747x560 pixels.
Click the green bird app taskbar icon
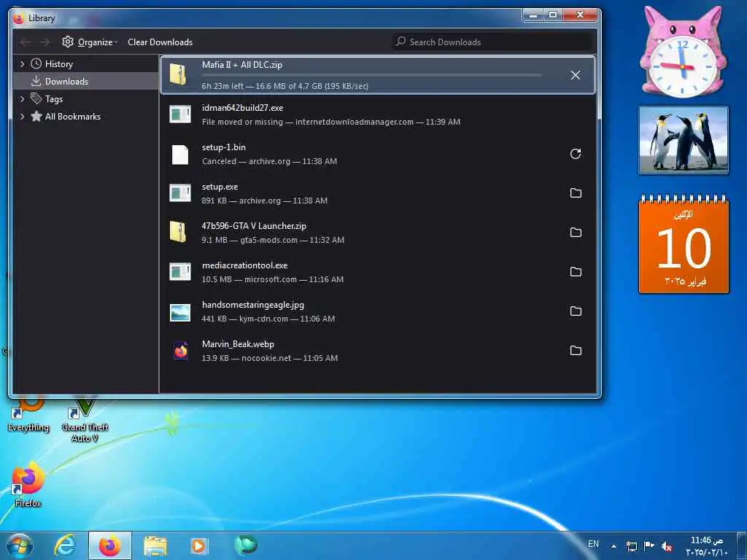click(x=246, y=545)
